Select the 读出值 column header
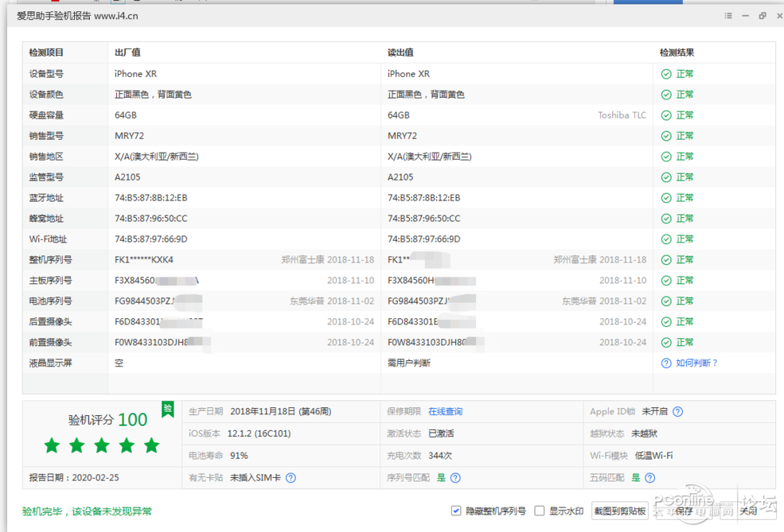This screenshot has height=532, width=784. pyautogui.click(x=400, y=52)
